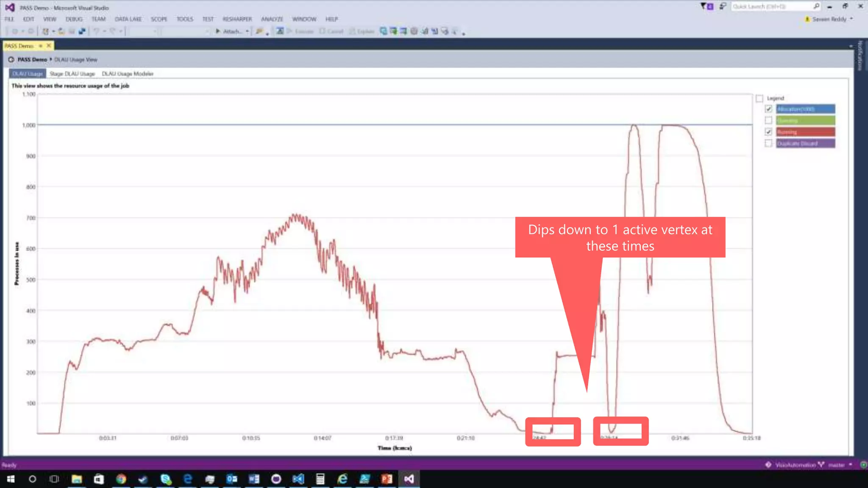
Task: Open Outlook from the taskbar
Action: point(232,479)
